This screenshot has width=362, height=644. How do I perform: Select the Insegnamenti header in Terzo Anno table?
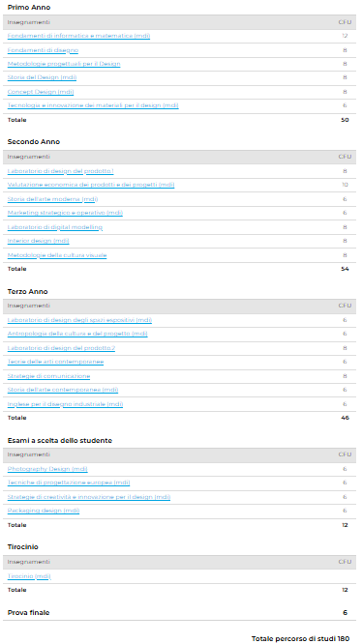[x=28, y=306]
